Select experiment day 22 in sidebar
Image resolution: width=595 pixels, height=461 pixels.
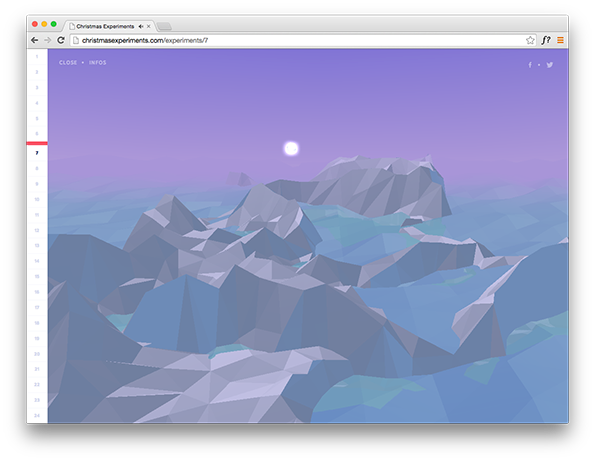(37, 385)
